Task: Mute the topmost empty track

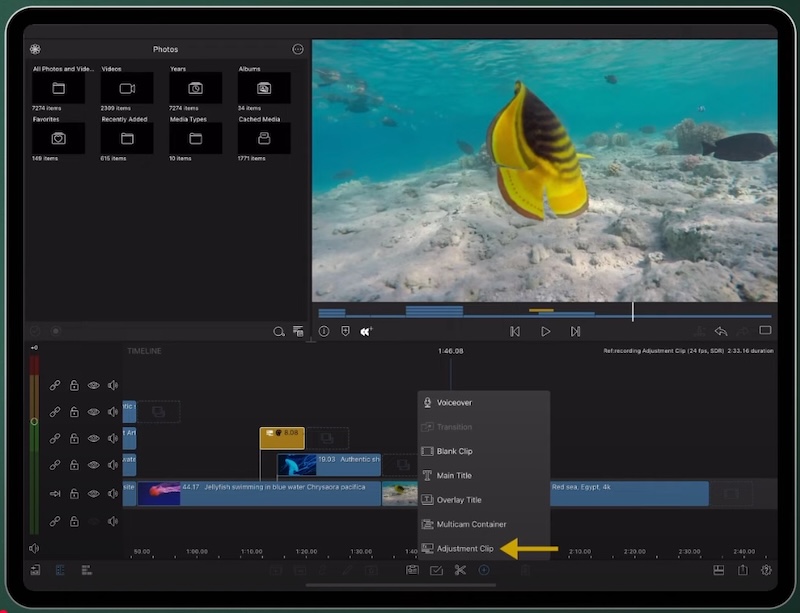Action: 113,385
